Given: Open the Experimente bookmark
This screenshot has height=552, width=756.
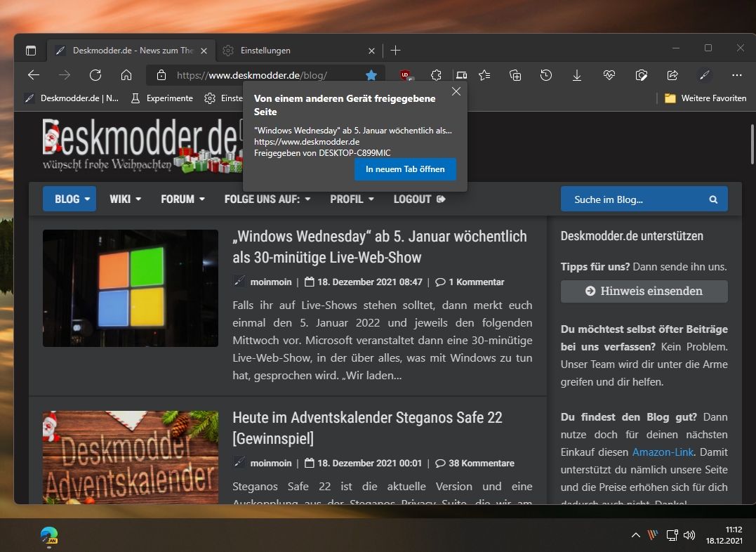Looking at the screenshot, I should point(162,98).
